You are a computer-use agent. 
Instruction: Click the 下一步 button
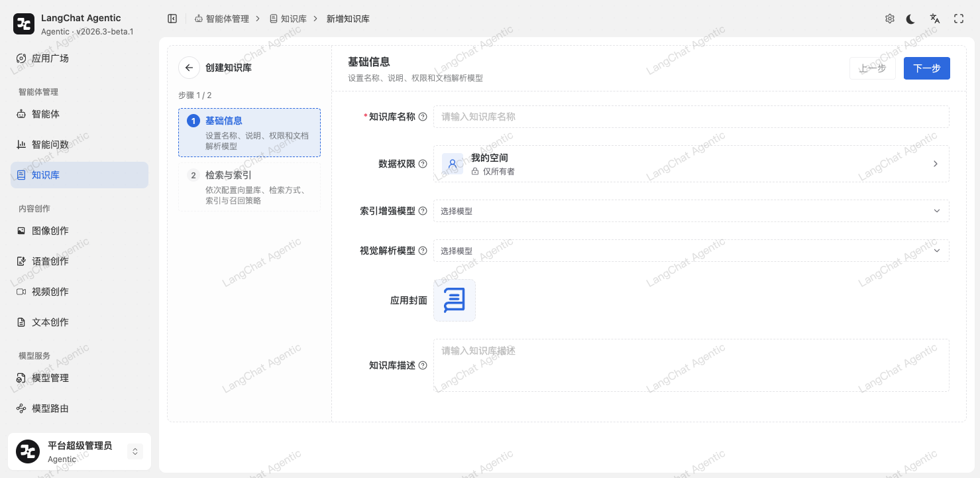click(927, 68)
